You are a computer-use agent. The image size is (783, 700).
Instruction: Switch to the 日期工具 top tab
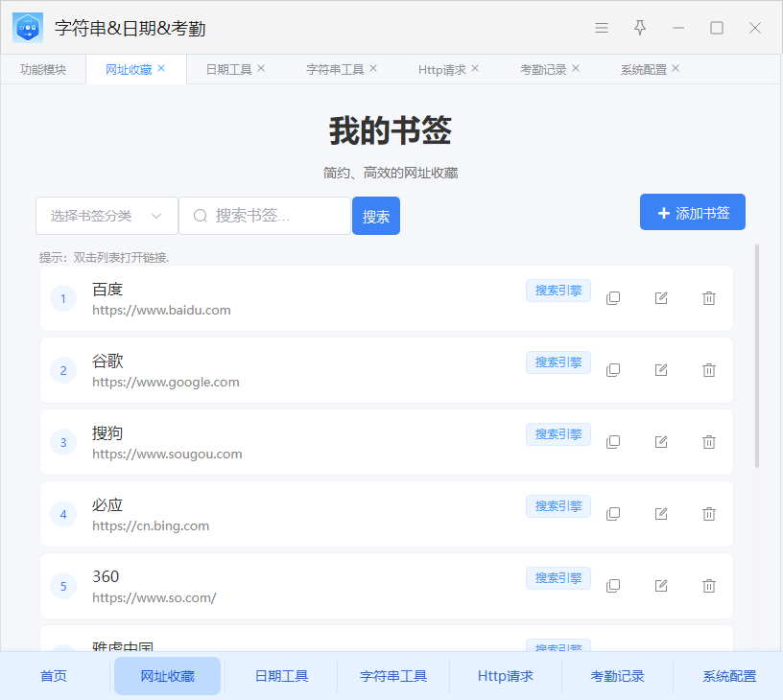tap(228, 69)
